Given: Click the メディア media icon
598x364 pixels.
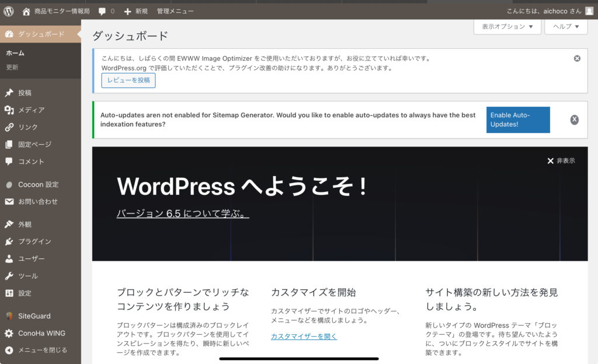Looking at the screenshot, I should [9, 110].
